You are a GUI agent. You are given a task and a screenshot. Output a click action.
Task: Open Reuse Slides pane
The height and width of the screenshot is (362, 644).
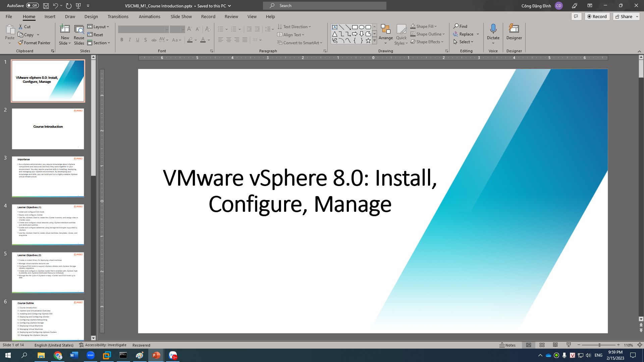point(79,35)
